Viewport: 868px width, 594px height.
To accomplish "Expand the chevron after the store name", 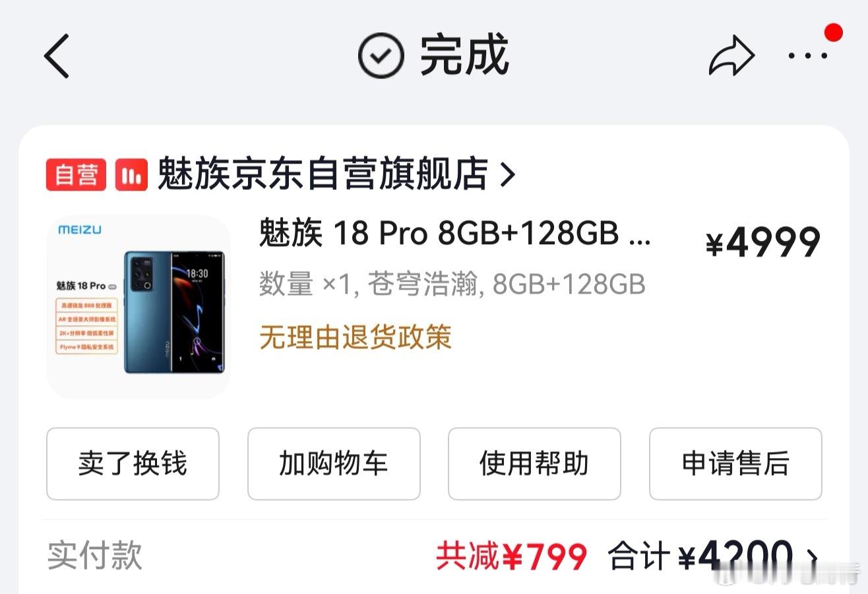I will (x=507, y=175).
